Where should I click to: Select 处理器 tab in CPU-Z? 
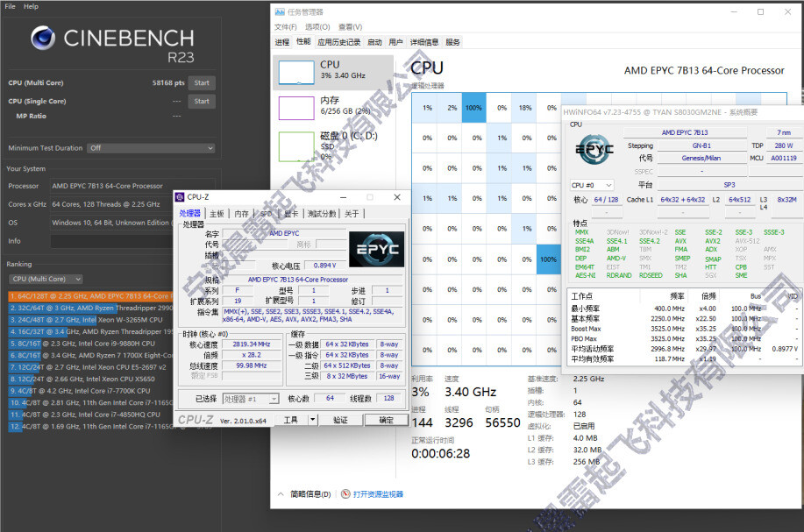click(189, 214)
